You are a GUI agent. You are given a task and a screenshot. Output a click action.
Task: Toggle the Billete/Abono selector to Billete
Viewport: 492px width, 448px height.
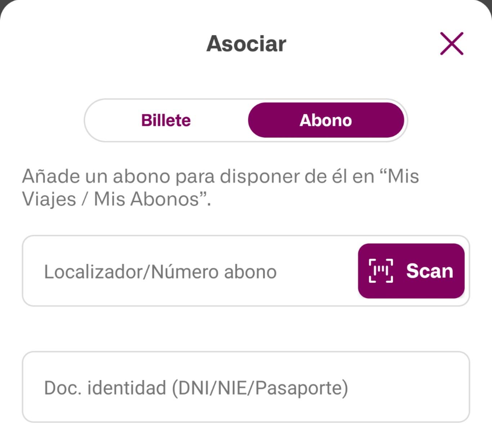[x=166, y=120]
